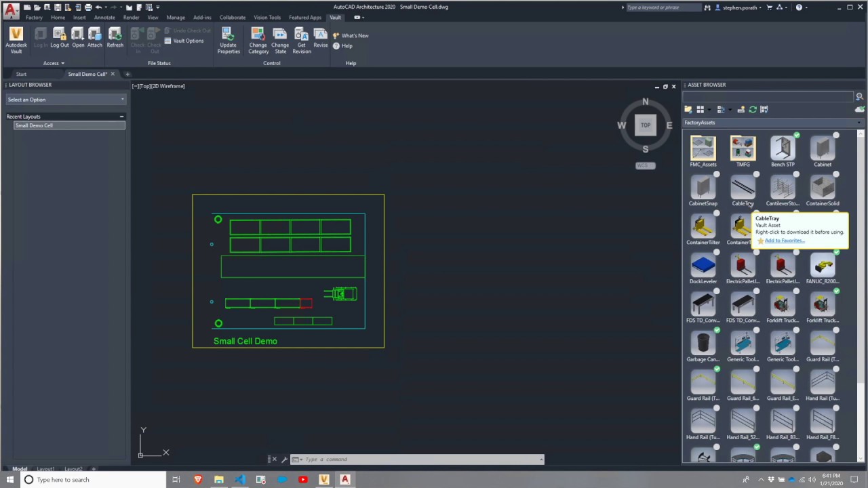
Task: Open Visual Studio Code from taskbar
Action: (x=240, y=480)
